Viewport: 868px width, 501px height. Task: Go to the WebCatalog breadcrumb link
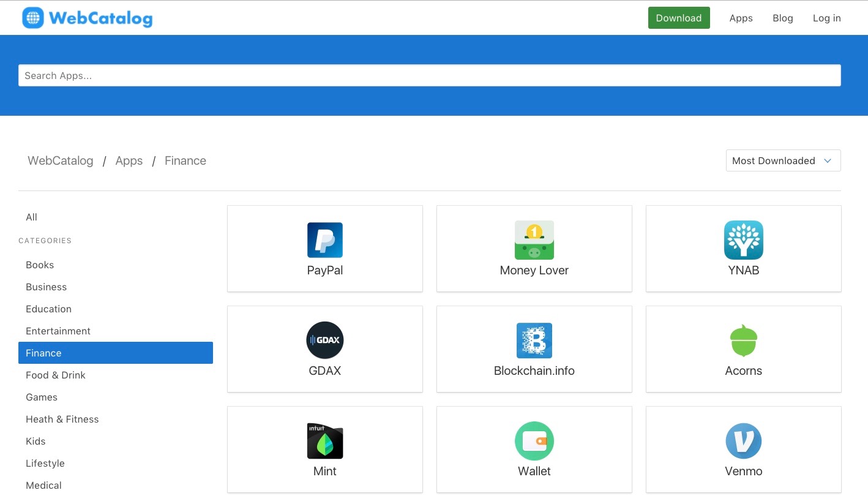[x=61, y=160]
